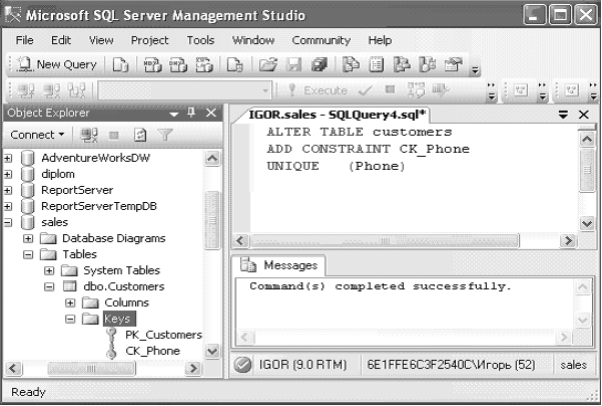The image size is (602, 406).
Task: Open the Community menu
Action: tap(321, 40)
